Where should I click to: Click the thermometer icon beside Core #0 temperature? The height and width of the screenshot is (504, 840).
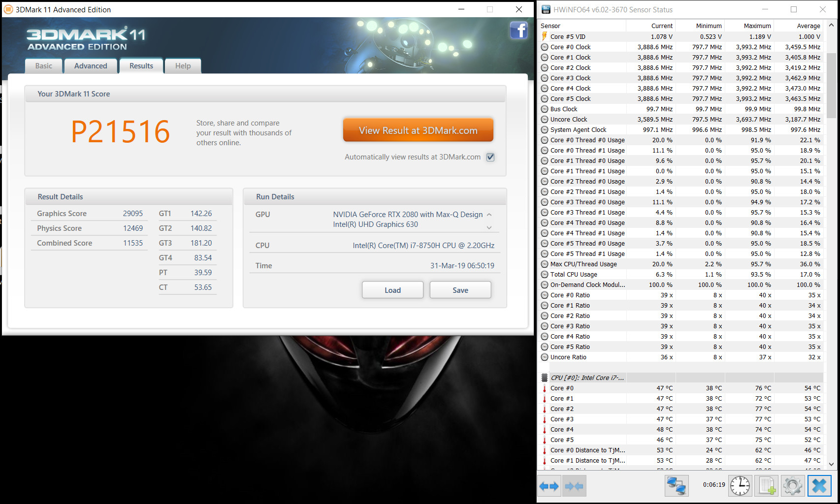point(545,388)
